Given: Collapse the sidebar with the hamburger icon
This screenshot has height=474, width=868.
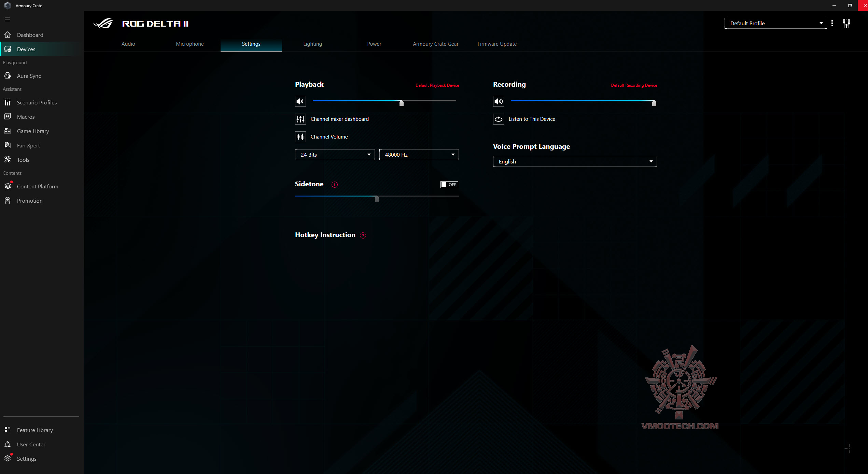Looking at the screenshot, I should pos(8,19).
